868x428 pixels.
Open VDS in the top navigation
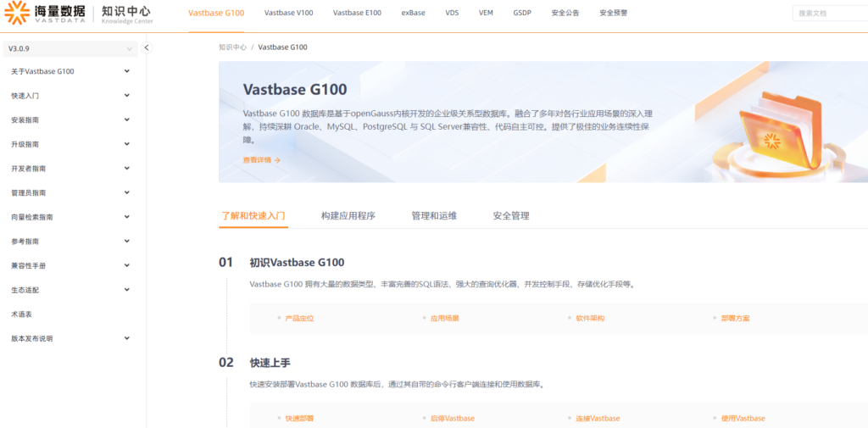point(452,13)
